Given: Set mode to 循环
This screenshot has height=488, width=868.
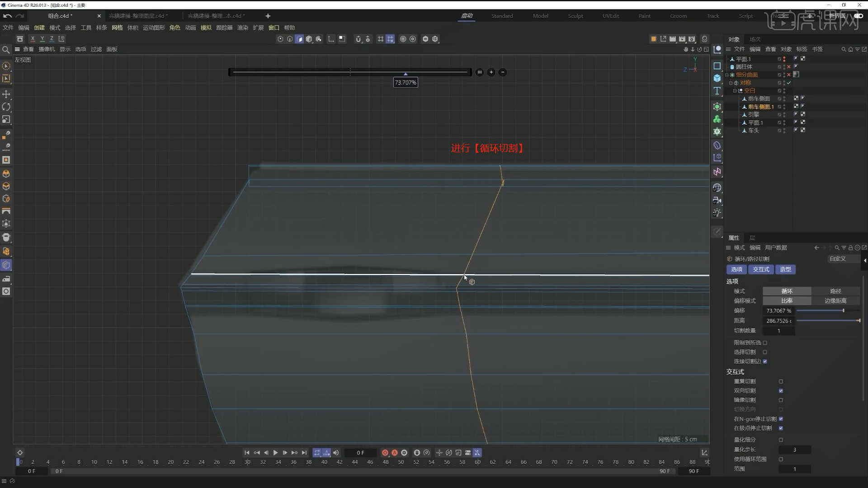Looking at the screenshot, I should [x=787, y=291].
